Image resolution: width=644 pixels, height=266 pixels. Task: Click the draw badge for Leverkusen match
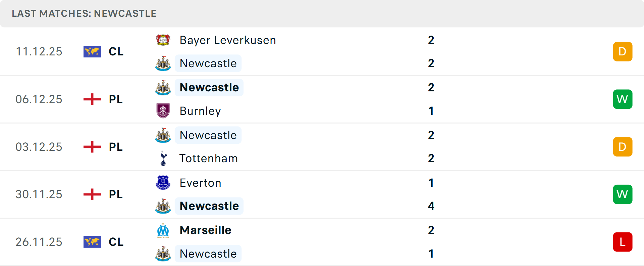(623, 52)
